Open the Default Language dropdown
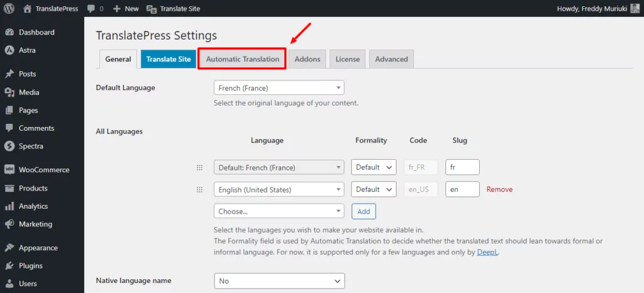This screenshot has width=644, height=293. coord(279,88)
